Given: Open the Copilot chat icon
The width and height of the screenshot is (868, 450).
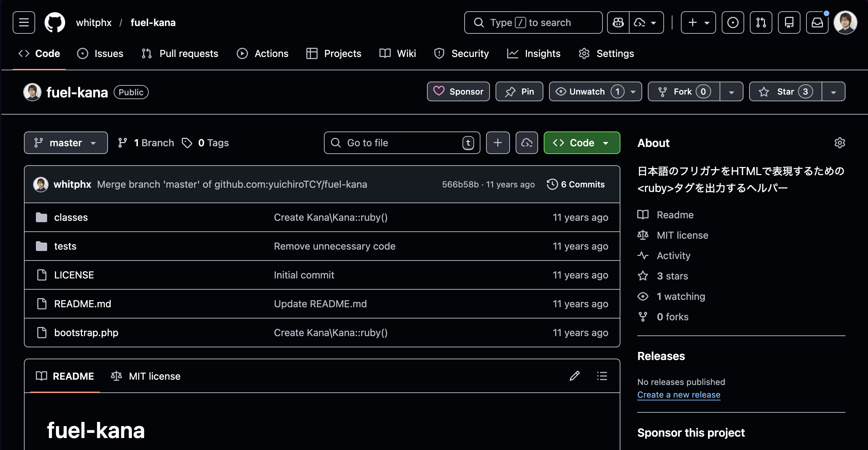Looking at the screenshot, I should click(618, 22).
